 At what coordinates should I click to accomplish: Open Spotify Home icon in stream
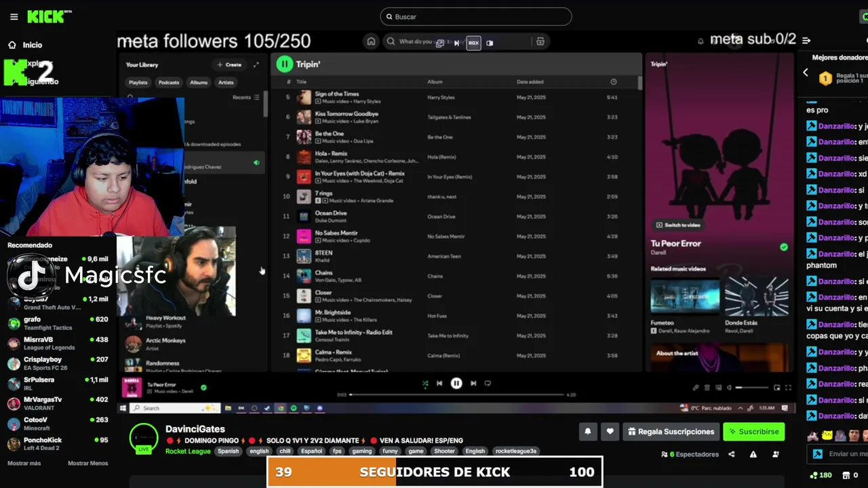coord(371,41)
